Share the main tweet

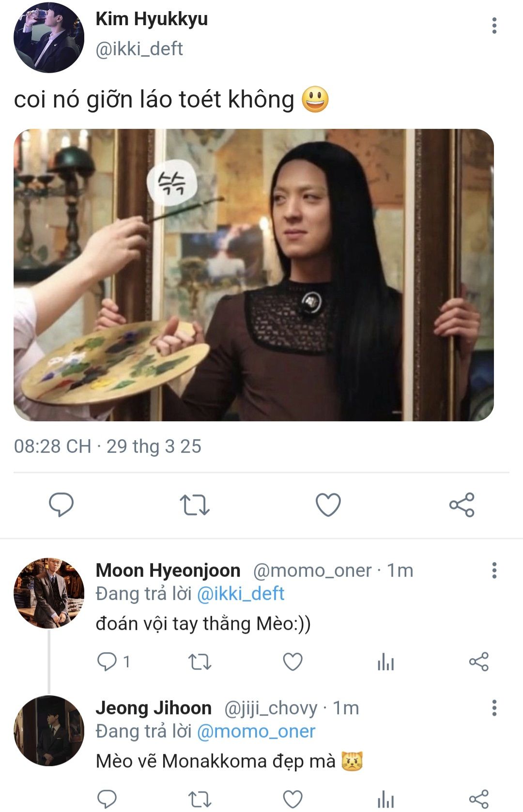tap(461, 505)
